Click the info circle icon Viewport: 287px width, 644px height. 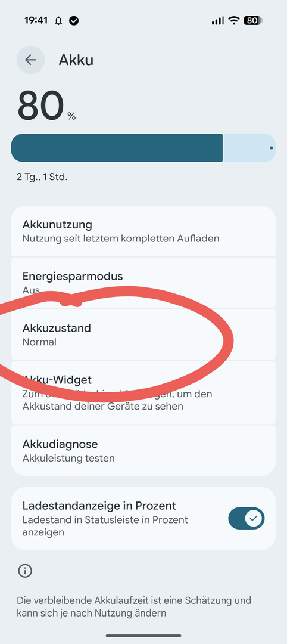[25, 571]
